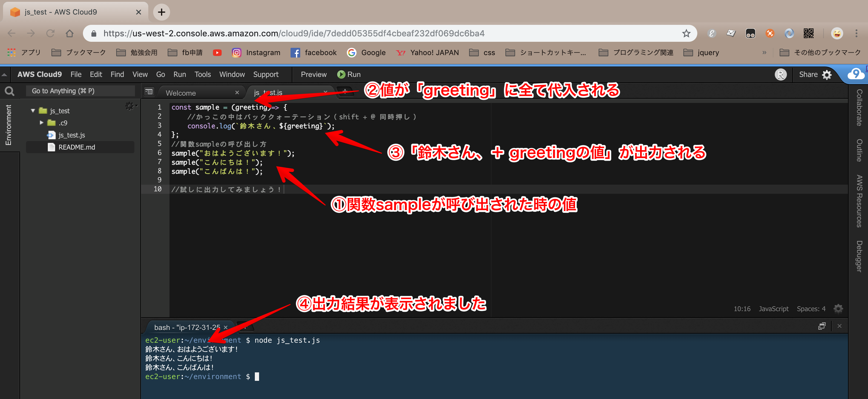868x399 pixels.
Task: Select the Tools menu
Action: 202,74
